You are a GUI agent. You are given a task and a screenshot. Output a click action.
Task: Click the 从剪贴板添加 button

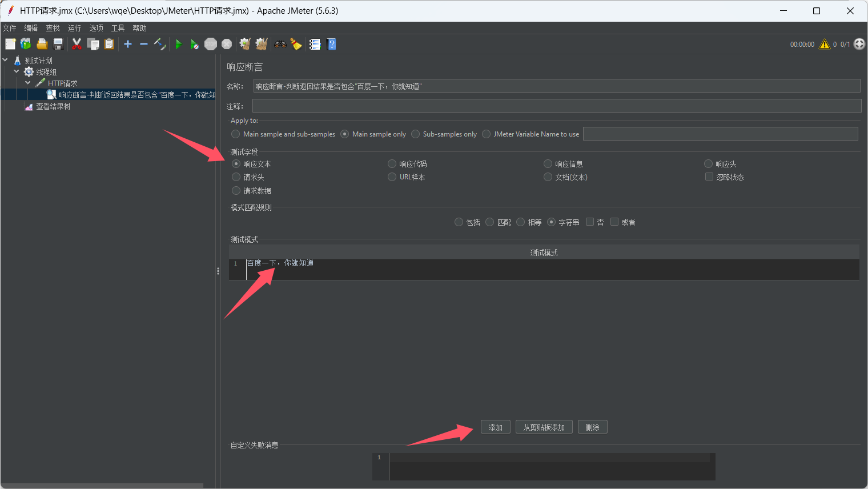pyautogui.click(x=544, y=427)
